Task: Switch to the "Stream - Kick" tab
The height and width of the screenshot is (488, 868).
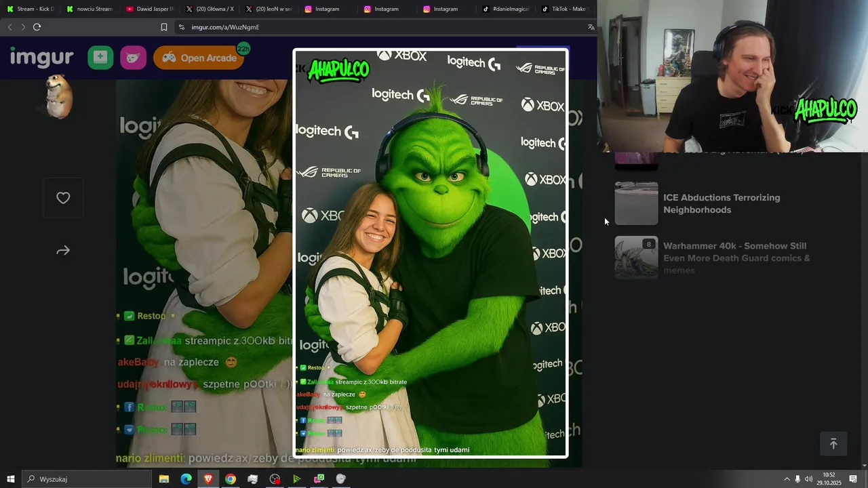Action: click(31, 9)
